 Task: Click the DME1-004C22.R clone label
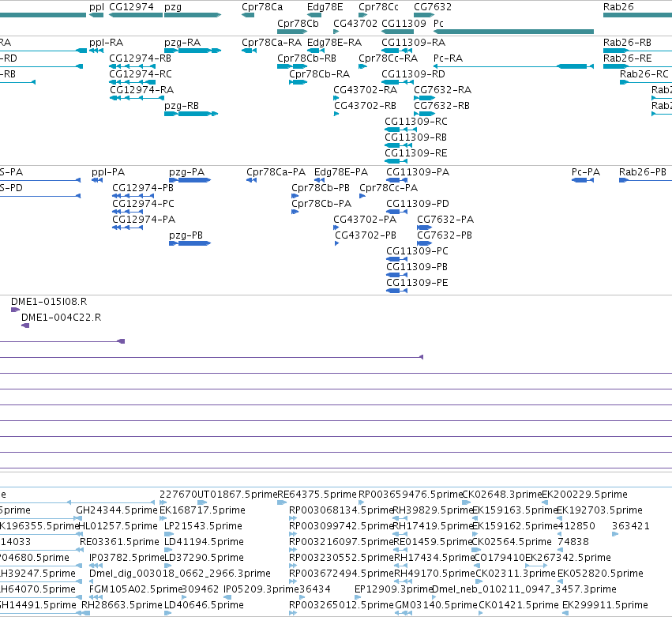(62, 318)
